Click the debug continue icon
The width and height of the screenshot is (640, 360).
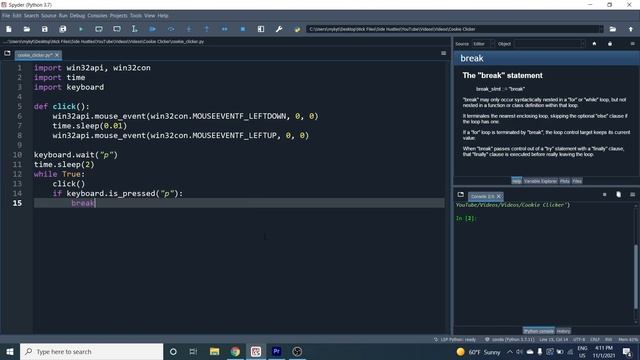(x=224, y=29)
